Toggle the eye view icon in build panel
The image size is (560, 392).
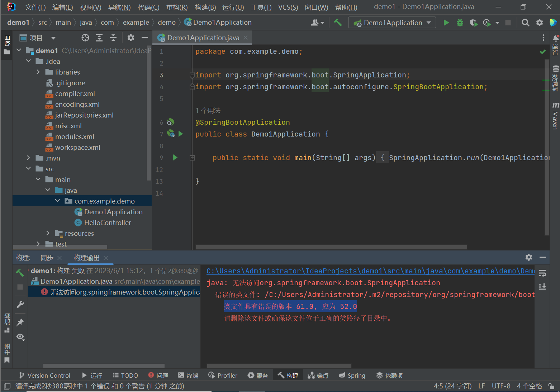[20, 337]
